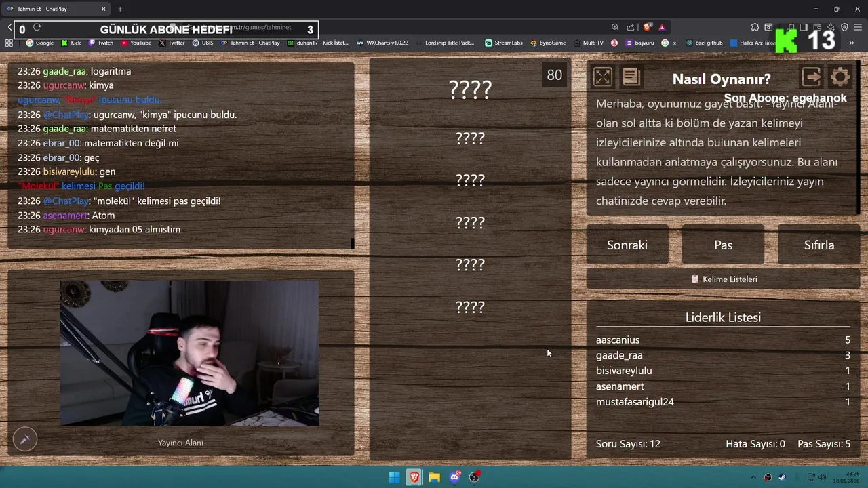
Task: Open the browser zoom magnifier icon
Action: (x=615, y=27)
